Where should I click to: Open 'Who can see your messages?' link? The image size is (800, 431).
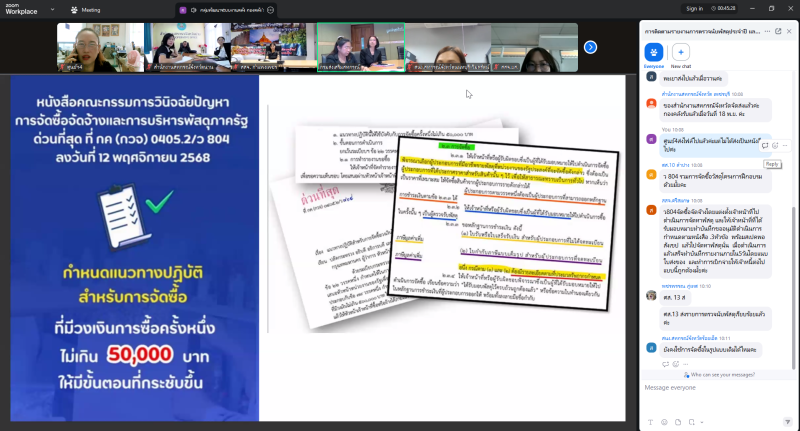(721, 374)
